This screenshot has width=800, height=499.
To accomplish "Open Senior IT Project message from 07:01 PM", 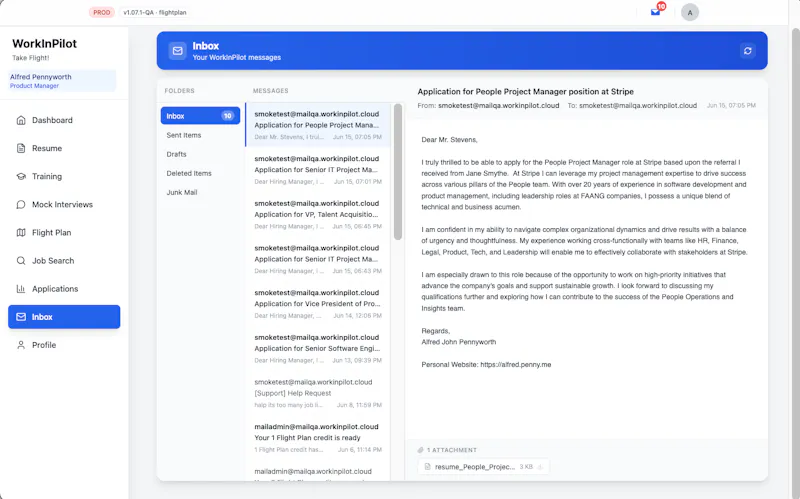I will [x=318, y=169].
